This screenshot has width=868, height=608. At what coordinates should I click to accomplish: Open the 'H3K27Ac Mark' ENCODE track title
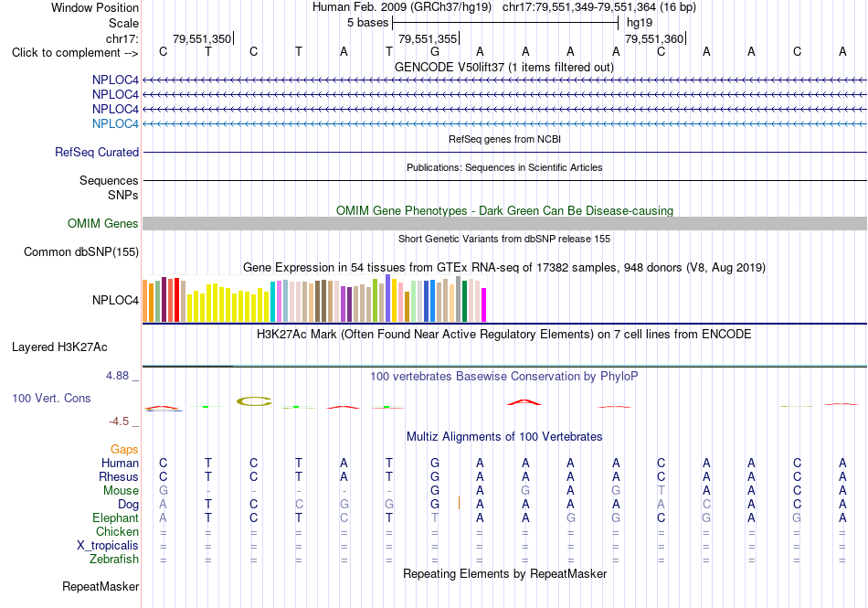tap(504, 334)
